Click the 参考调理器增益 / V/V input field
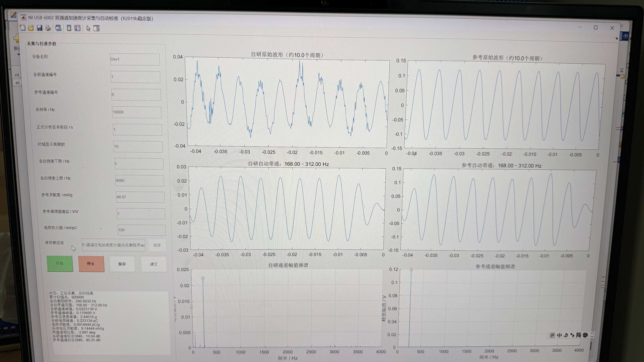The image size is (644, 362). tap(141, 214)
